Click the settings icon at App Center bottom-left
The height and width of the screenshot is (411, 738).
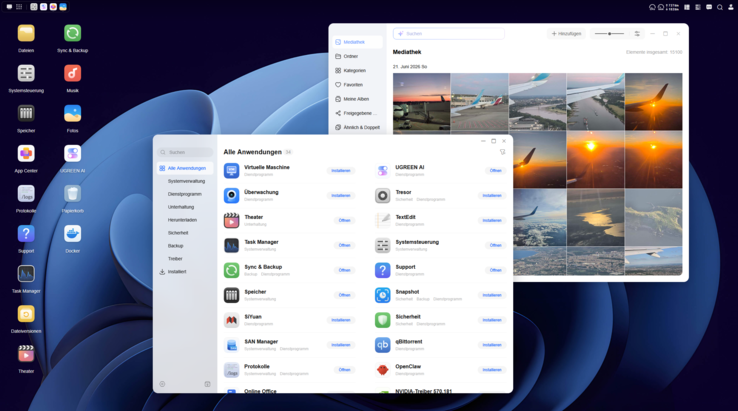[x=162, y=384]
